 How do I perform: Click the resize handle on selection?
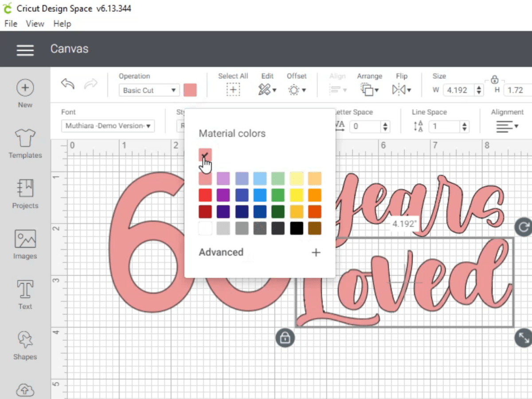(523, 338)
